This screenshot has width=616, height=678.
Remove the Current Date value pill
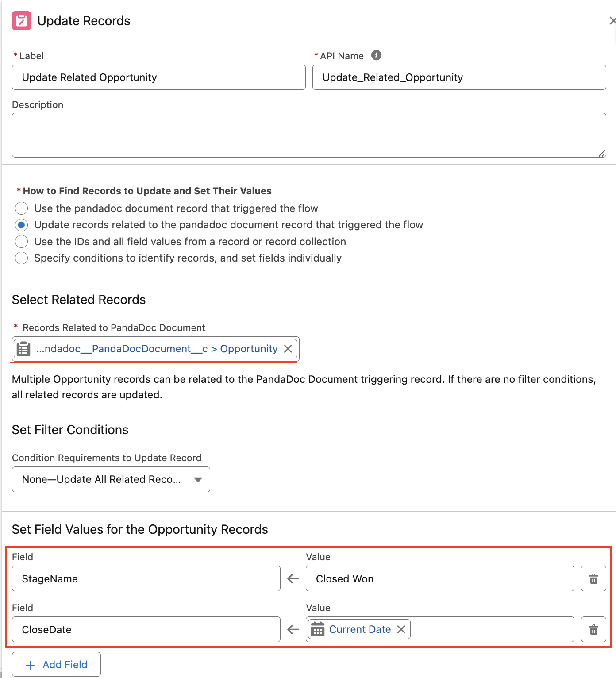pos(401,629)
